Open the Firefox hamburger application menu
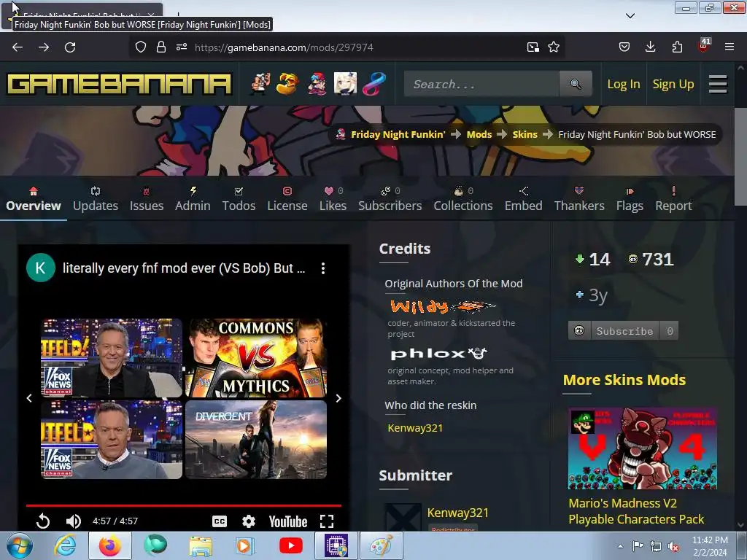The height and width of the screenshot is (560, 747). (729, 47)
